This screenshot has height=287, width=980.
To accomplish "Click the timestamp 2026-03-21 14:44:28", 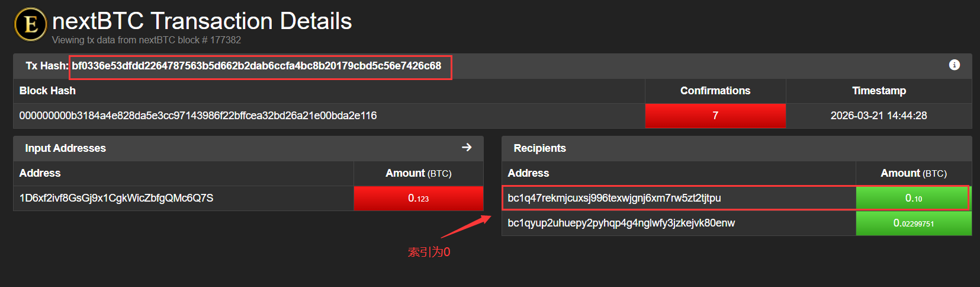I will pos(878,116).
